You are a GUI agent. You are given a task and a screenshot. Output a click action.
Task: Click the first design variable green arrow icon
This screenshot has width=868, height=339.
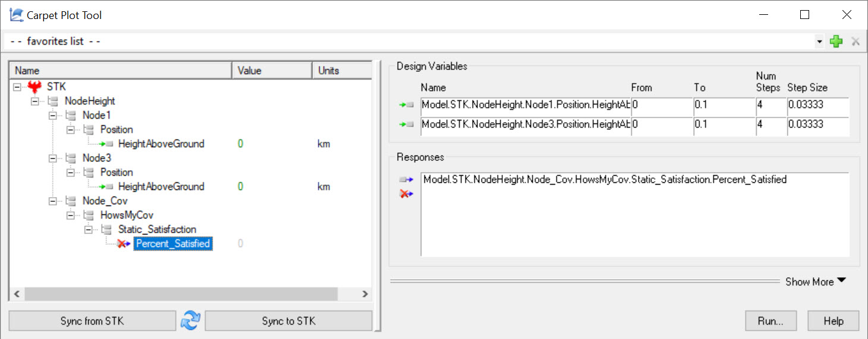(x=406, y=106)
